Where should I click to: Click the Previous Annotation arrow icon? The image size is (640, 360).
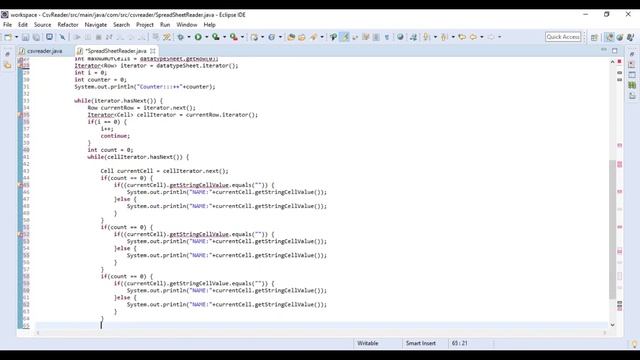(444, 37)
